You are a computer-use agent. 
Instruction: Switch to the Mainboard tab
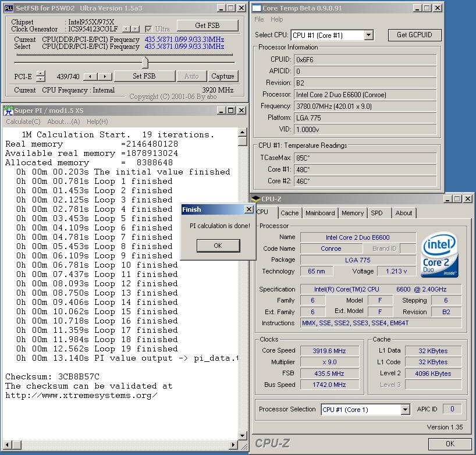320,213
